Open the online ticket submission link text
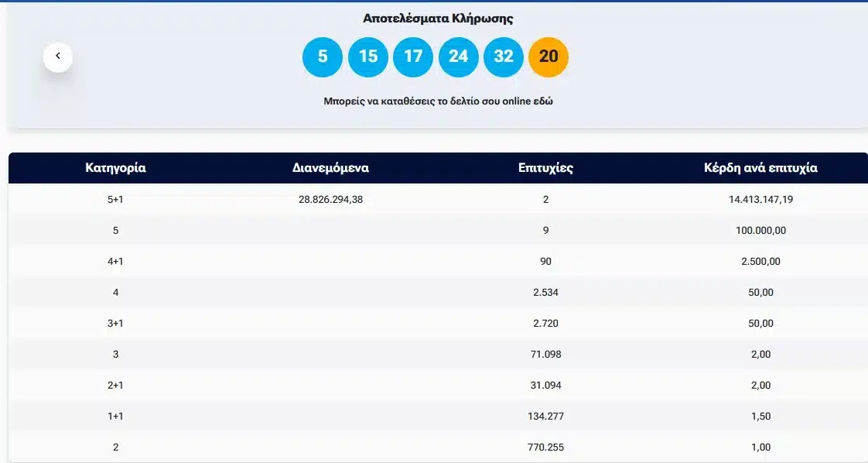The width and height of the screenshot is (868, 463). coord(438,101)
